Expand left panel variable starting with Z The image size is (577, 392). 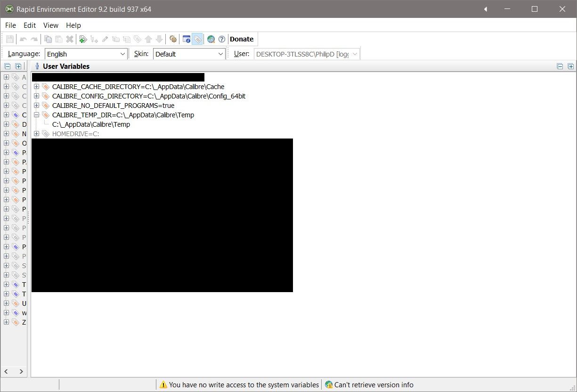click(x=7, y=322)
